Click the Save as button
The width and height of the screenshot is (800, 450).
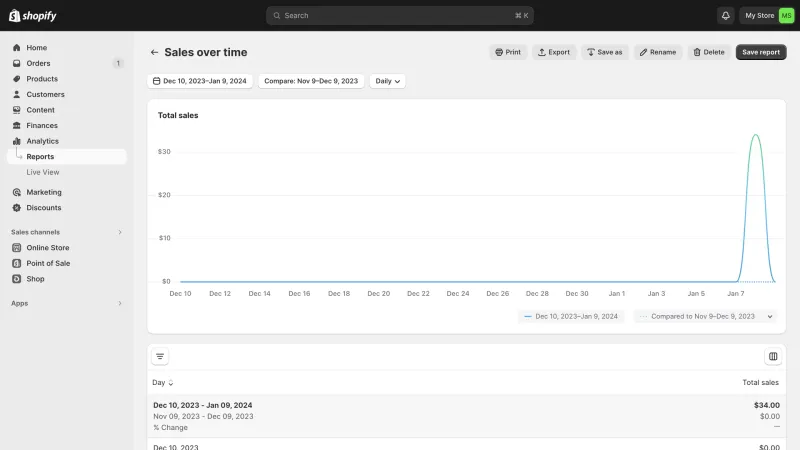coord(605,52)
